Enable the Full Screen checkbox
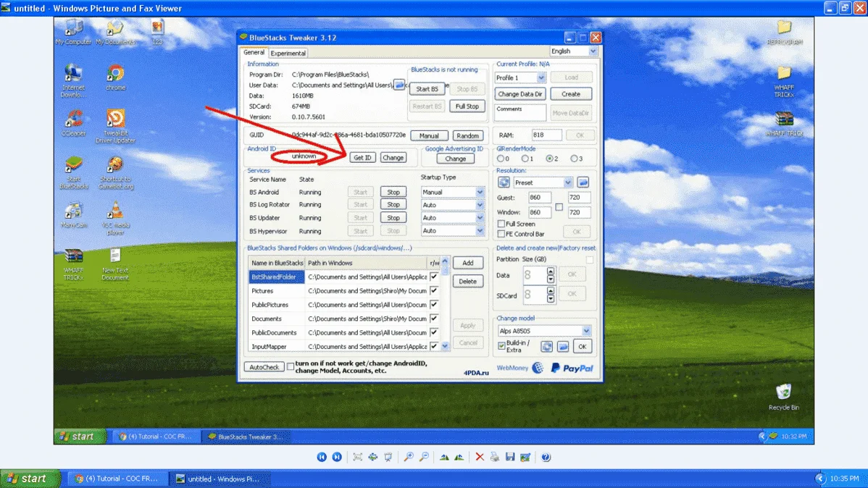Image resolution: width=868 pixels, height=488 pixels. [x=501, y=224]
